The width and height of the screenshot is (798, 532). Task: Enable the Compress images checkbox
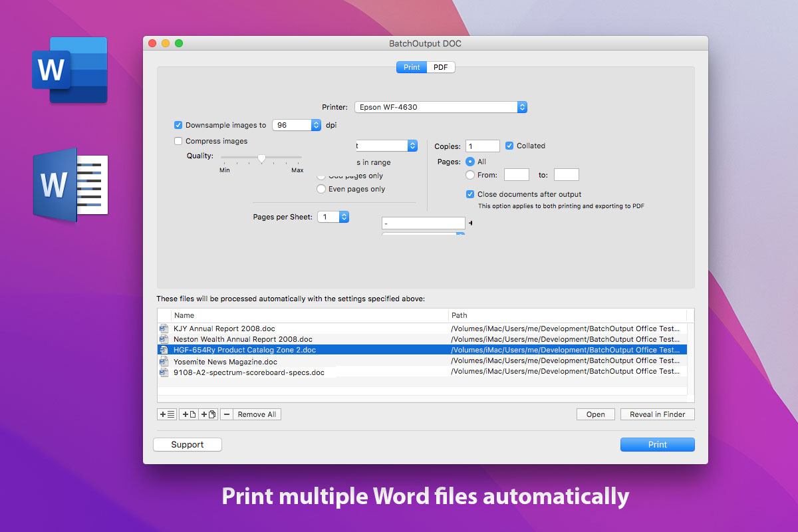[178, 141]
